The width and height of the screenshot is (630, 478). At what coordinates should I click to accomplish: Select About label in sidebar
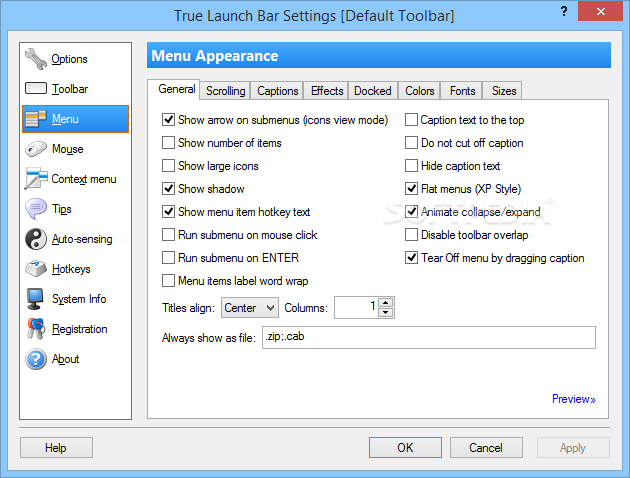tap(65, 359)
